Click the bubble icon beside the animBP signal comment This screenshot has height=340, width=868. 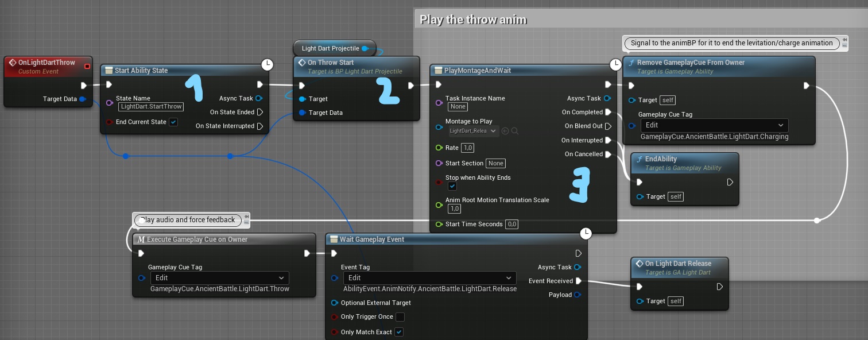[844, 42]
